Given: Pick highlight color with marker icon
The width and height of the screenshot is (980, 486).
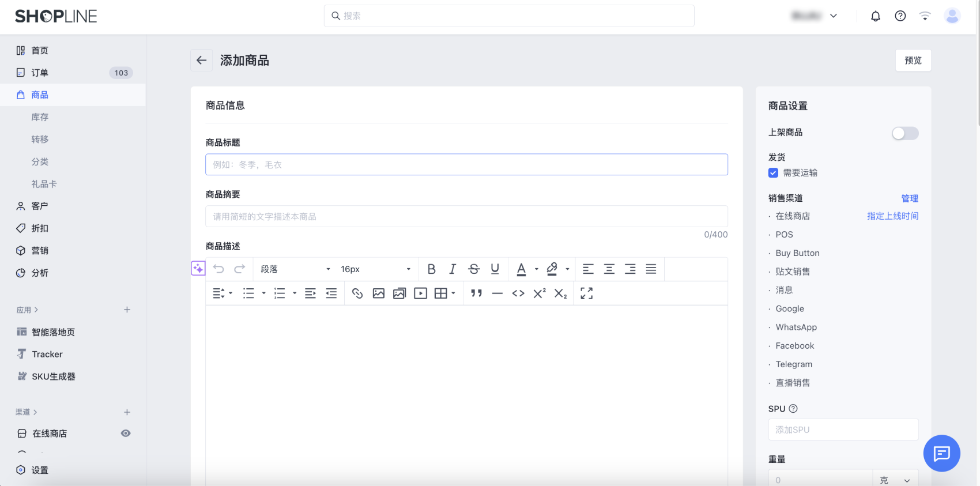Looking at the screenshot, I should (x=552, y=269).
